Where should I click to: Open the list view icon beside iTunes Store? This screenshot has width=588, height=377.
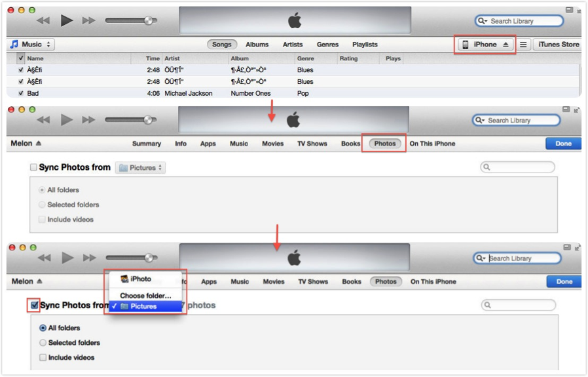(x=523, y=45)
